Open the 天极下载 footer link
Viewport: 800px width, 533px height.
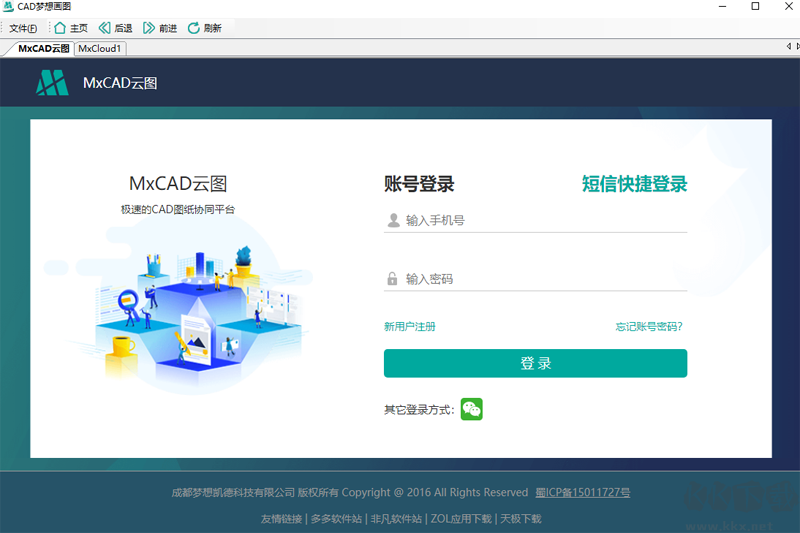pyautogui.click(x=521, y=519)
